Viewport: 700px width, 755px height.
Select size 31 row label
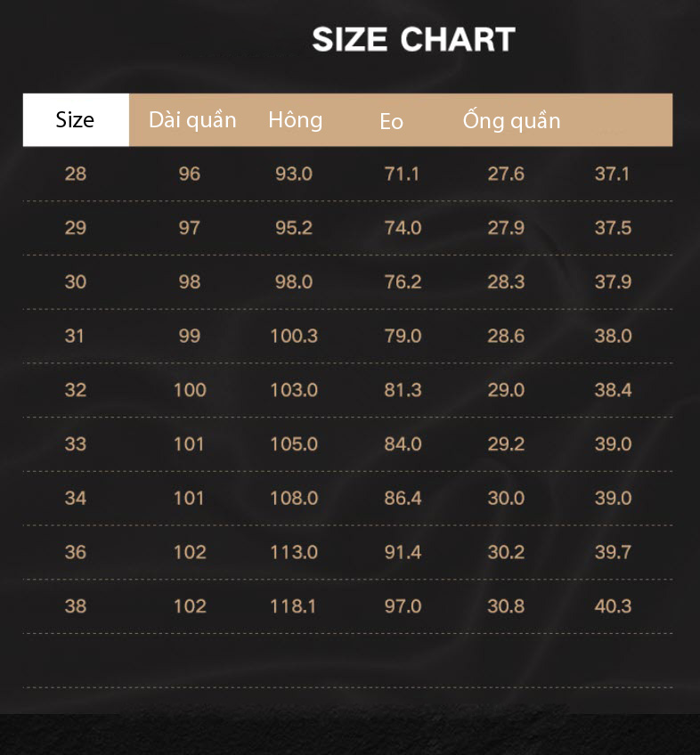point(75,336)
